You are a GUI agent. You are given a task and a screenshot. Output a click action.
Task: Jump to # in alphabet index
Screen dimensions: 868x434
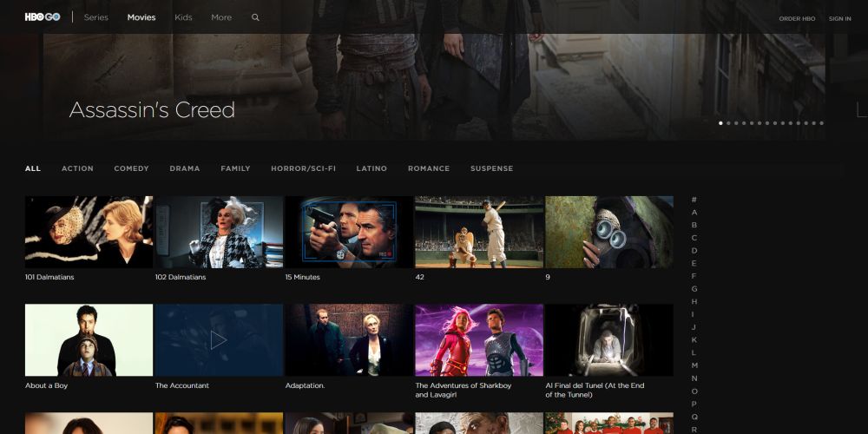(x=694, y=200)
